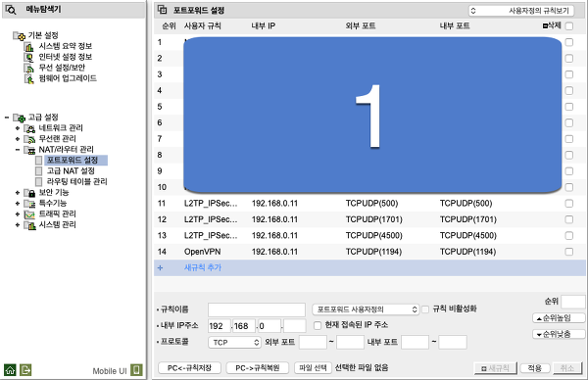Open system summary info chart icon
The height and width of the screenshot is (380, 588).
[x=28, y=46]
